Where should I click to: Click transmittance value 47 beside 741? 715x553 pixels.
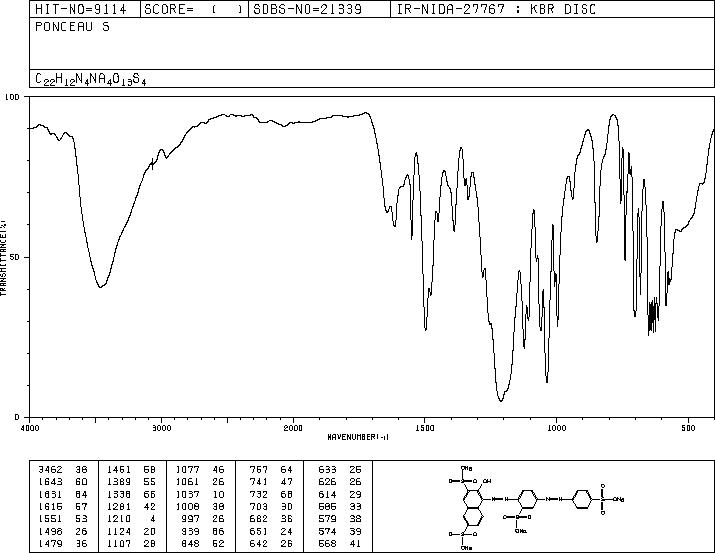tap(287, 482)
